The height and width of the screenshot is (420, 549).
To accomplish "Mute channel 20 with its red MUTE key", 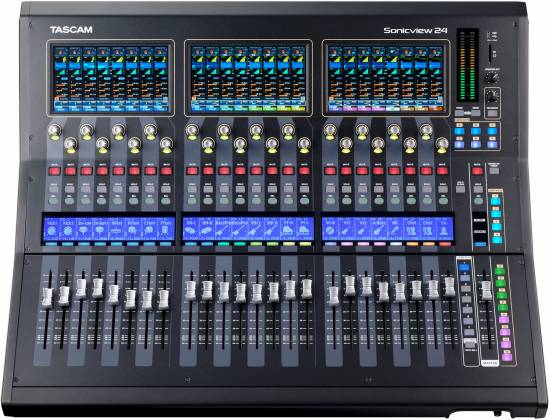I will click(378, 171).
